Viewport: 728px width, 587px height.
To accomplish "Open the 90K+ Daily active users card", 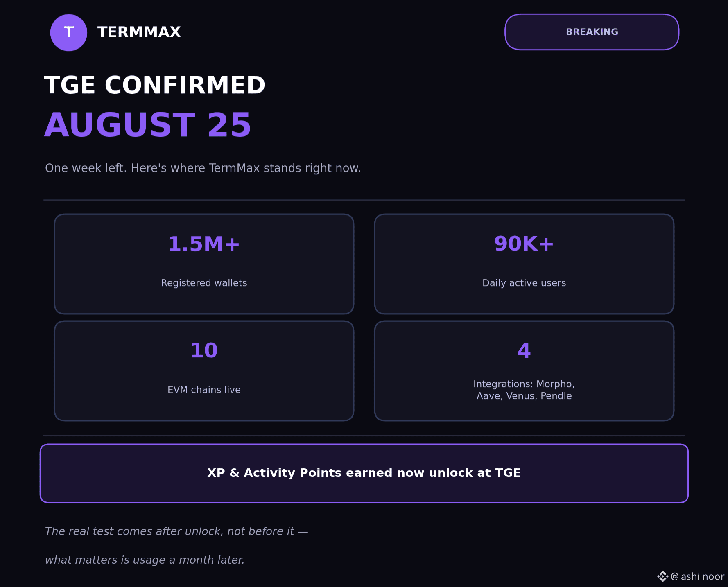I will [524, 264].
